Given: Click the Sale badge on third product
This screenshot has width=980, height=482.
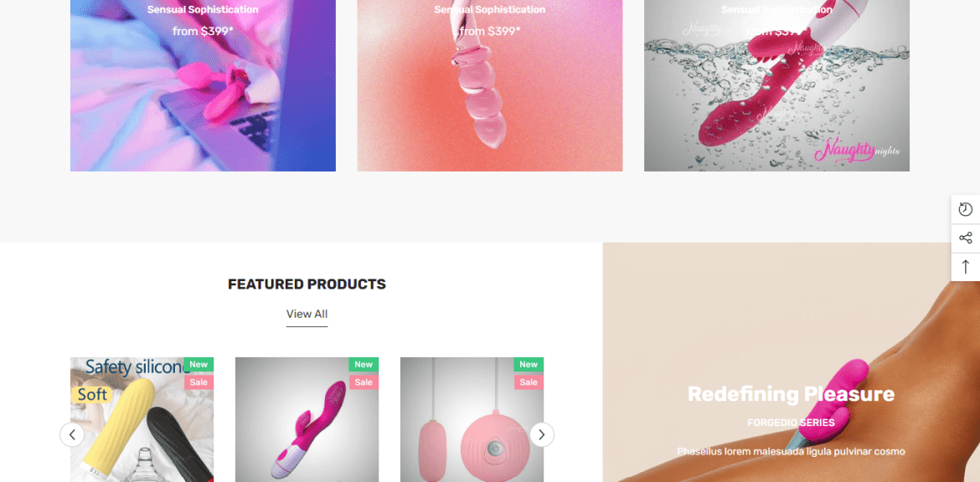Looking at the screenshot, I should (x=529, y=382).
